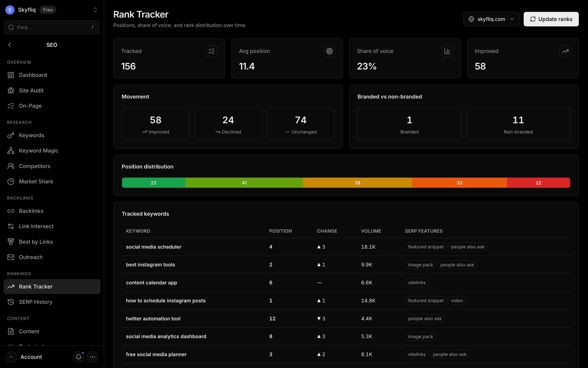Click the Volume column header

click(x=371, y=231)
